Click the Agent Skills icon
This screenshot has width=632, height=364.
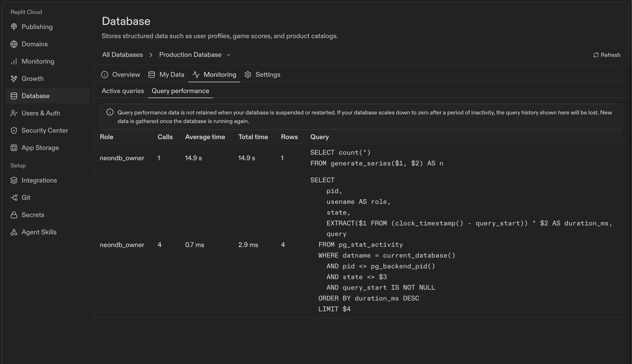coord(14,232)
